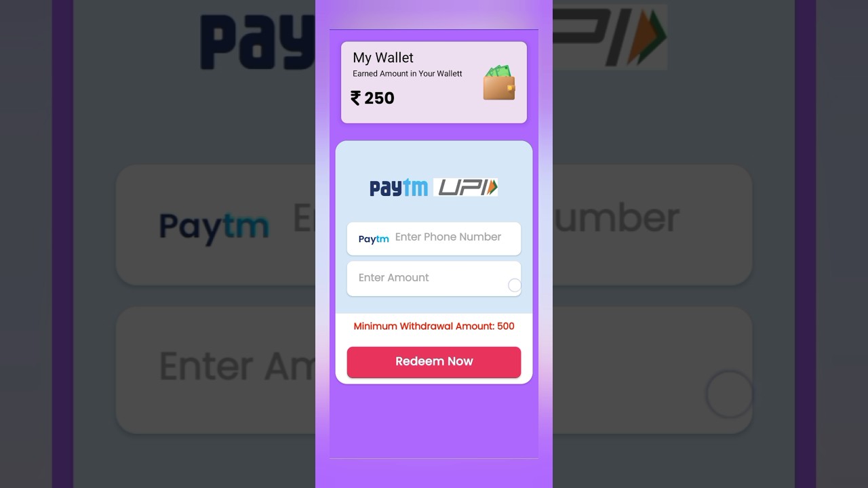This screenshot has width=868, height=488.
Task: Click the large blurred Paytm logo in left background
Action: coord(214,227)
